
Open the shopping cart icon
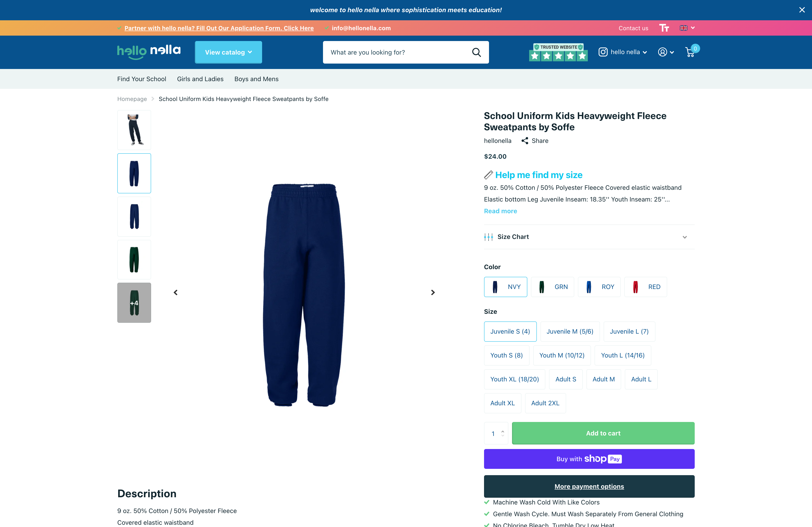(x=690, y=52)
